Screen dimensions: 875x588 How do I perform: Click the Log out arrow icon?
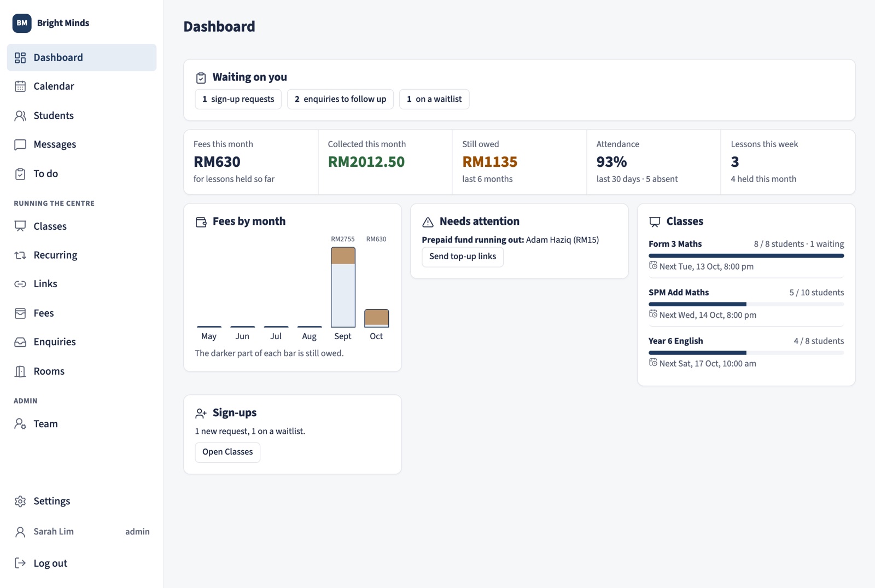click(x=20, y=563)
